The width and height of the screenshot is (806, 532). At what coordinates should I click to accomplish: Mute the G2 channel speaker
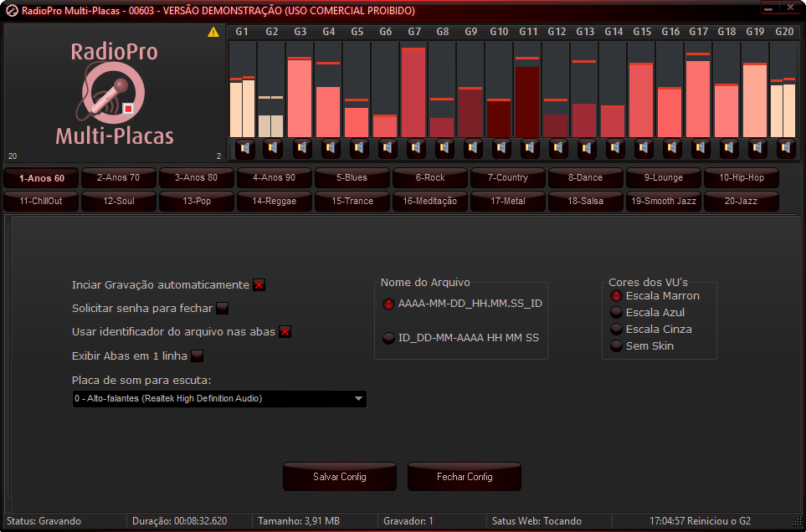pos(273,148)
